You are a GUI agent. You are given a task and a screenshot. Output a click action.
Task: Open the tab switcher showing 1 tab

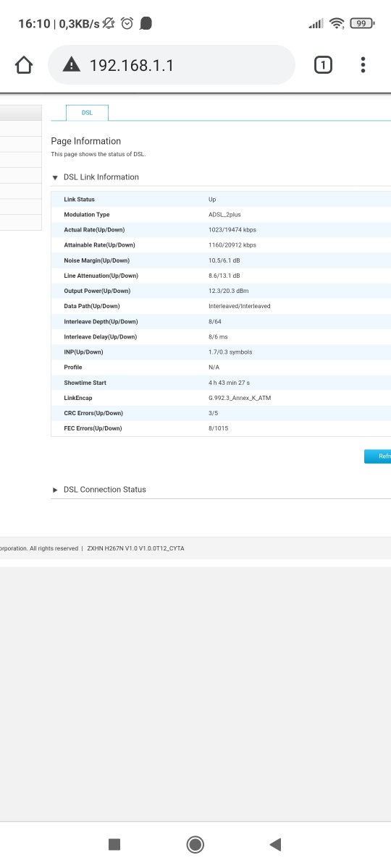click(323, 65)
